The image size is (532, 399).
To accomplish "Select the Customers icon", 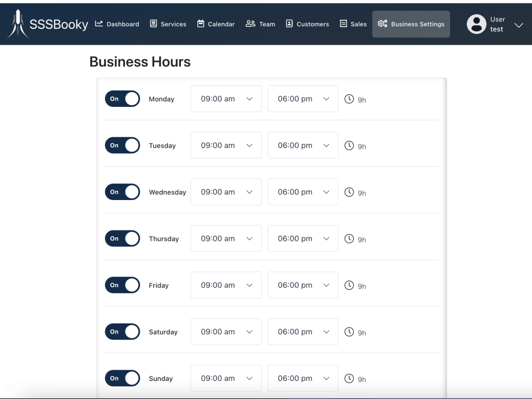I will [x=289, y=23].
